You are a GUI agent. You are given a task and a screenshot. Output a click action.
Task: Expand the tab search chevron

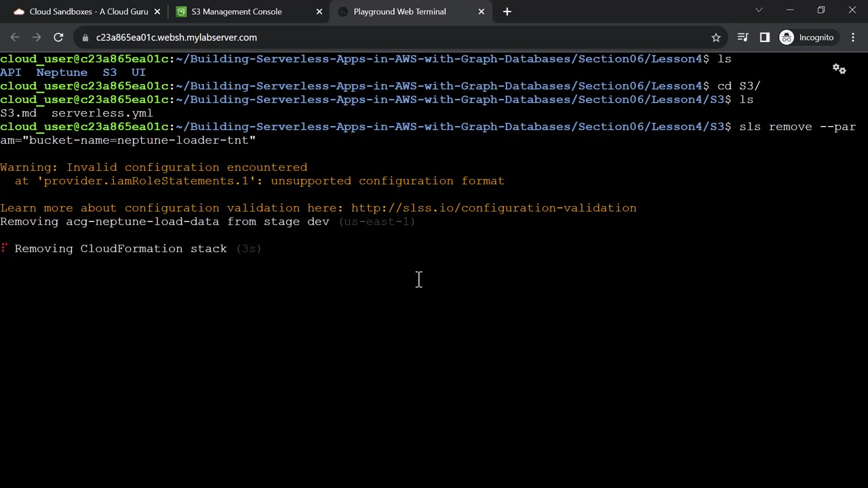click(x=759, y=10)
